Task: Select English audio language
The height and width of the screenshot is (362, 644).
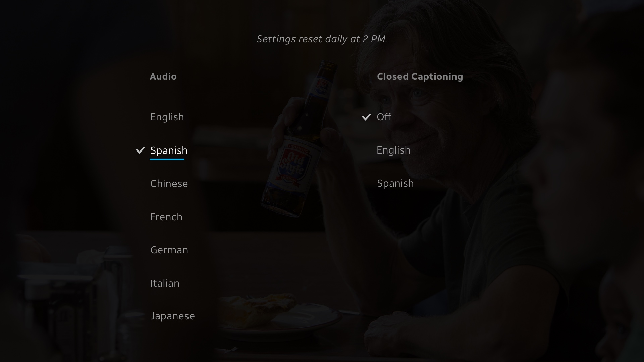Action: [167, 117]
